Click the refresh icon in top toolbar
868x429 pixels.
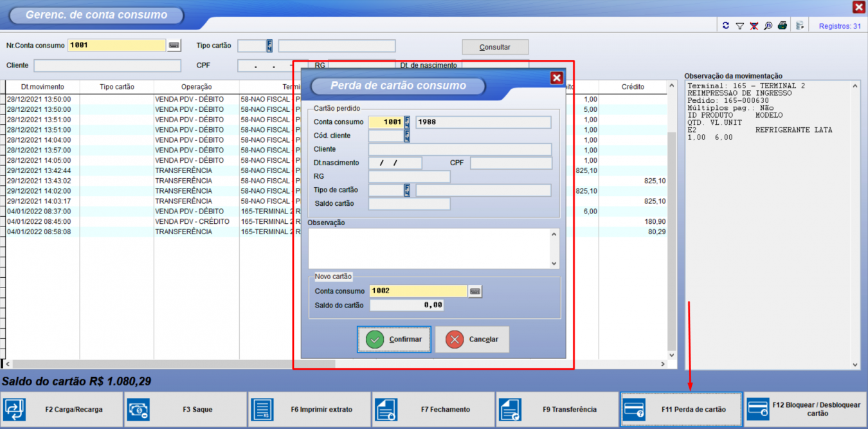(726, 26)
